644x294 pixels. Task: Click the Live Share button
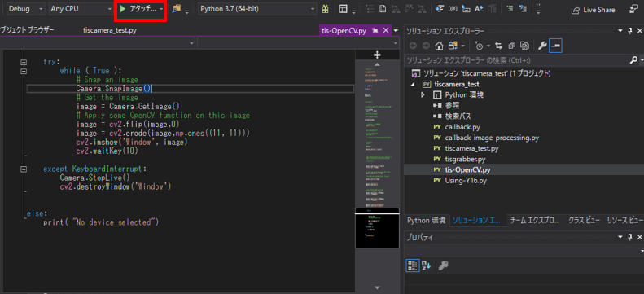tap(593, 10)
